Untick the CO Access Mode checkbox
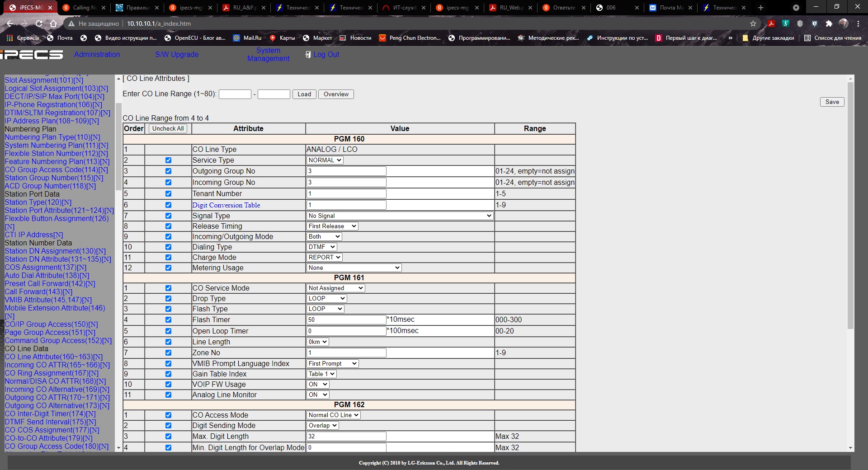 [168, 415]
